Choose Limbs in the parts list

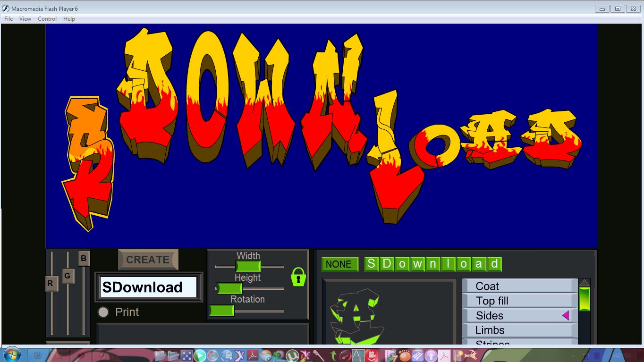tap(520, 330)
